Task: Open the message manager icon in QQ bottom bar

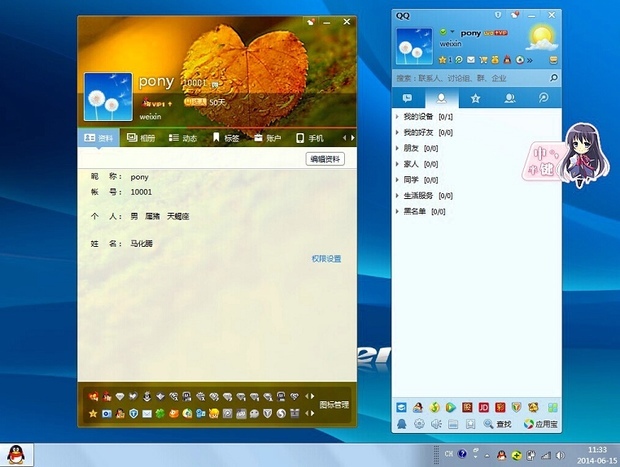Action: point(453,424)
